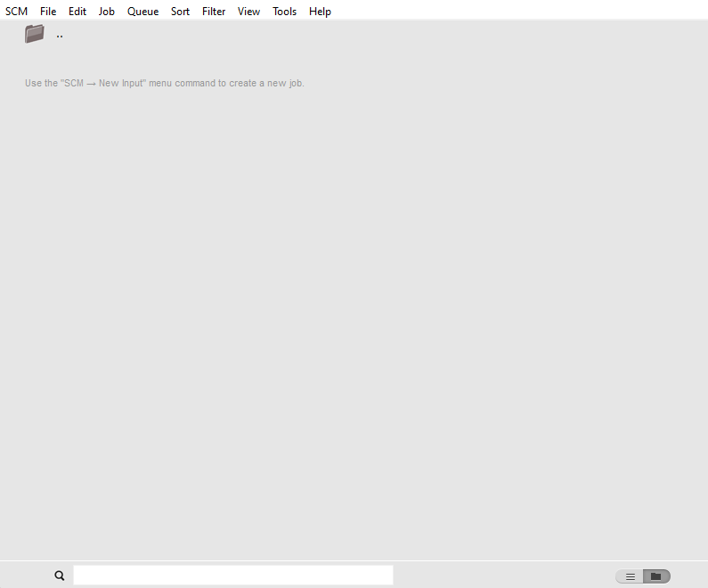The width and height of the screenshot is (708, 588).
Task: Open the SCM menu
Action: pos(16,12)
